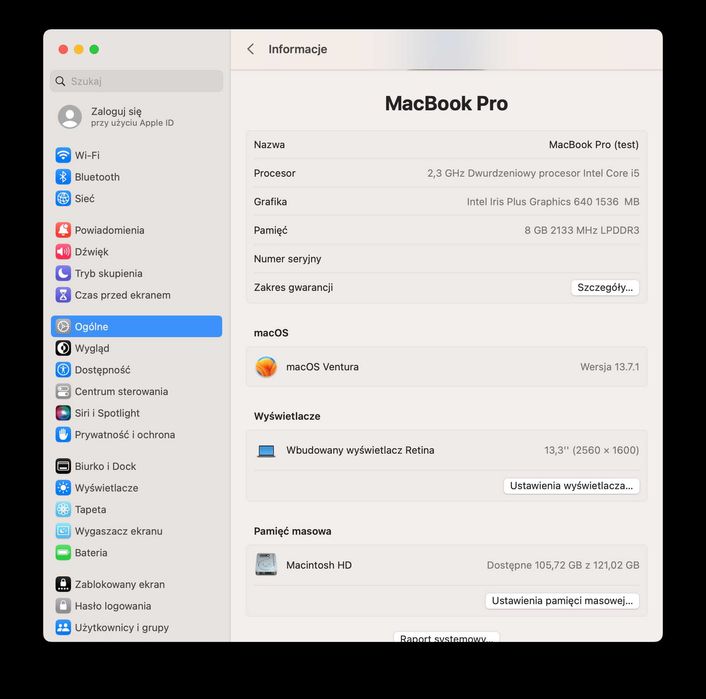Click the Czas przed ekranem hourglass icon
Screen dimensions: 706x699
coord(63,295)
